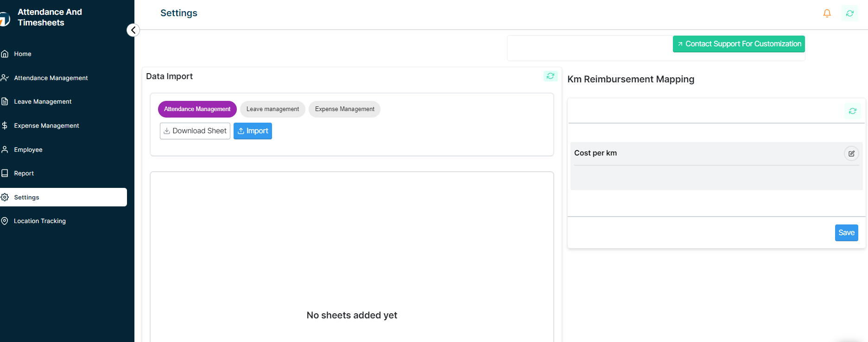
Task: Click the top-right page refresh icon
Action: point(849,13)
